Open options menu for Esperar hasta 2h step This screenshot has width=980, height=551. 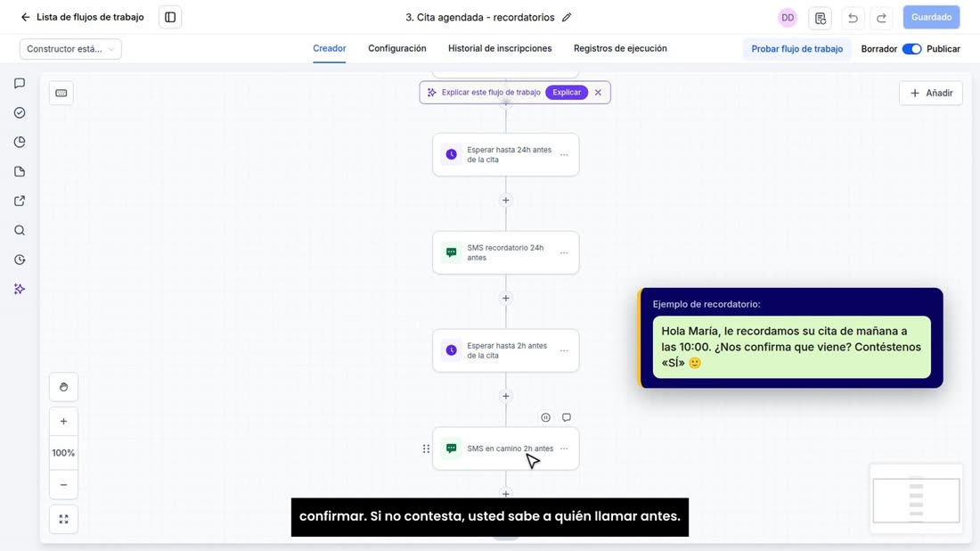point(564,351)
